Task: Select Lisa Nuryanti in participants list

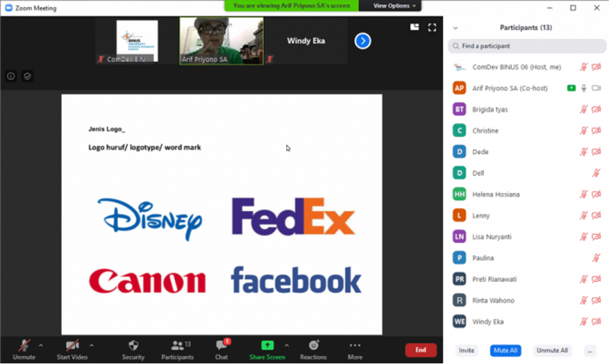Action: 527,237
